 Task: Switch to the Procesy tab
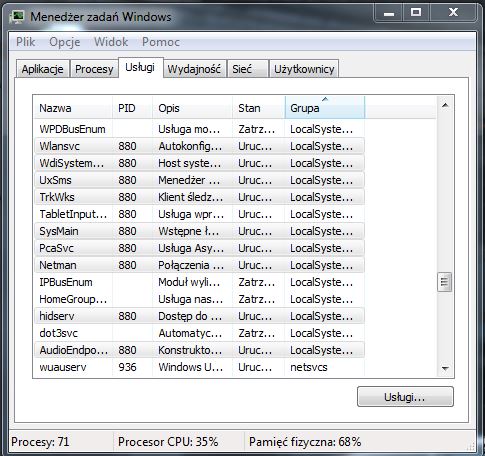pyautogui.click(x=94, y=69)
